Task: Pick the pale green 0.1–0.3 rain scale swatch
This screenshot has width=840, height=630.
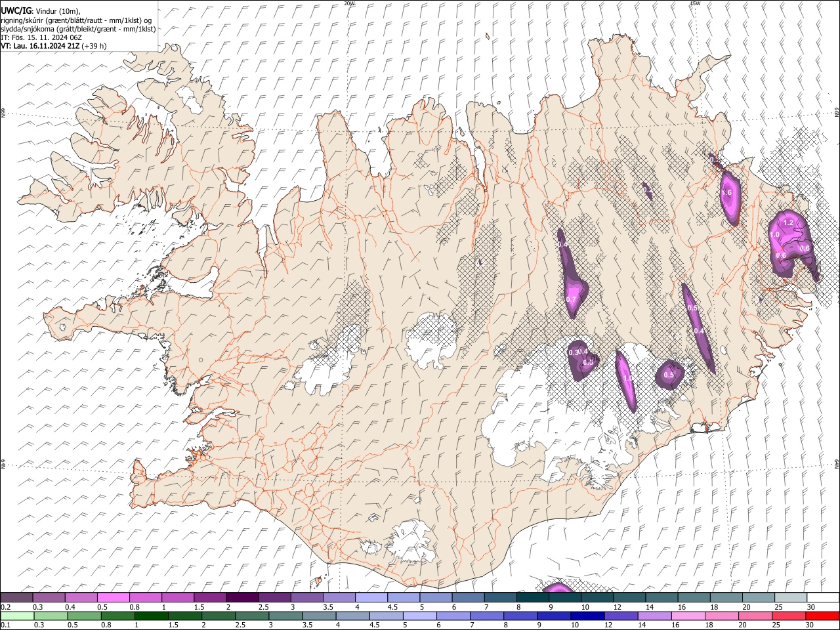Action: (x=17, y=616)
